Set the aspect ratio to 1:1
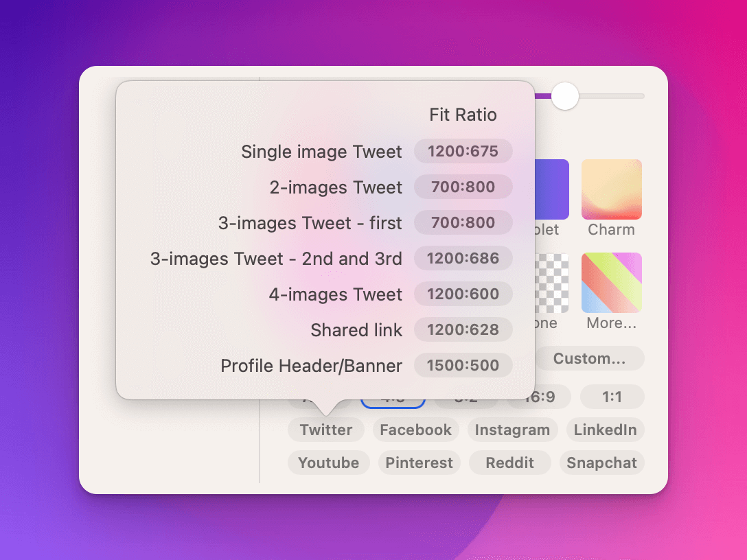747x560 pixels. click(x=611, y=397)
